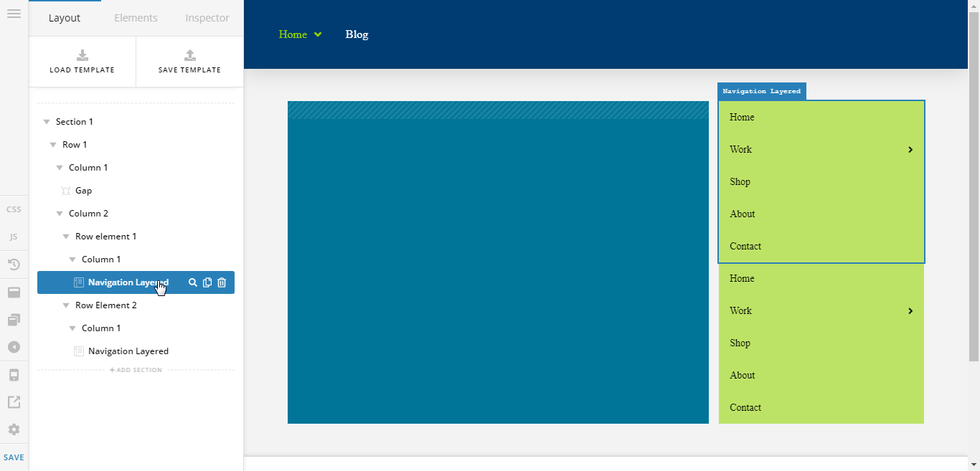Collapse Row element 1 in layout tree

[66, 237]
